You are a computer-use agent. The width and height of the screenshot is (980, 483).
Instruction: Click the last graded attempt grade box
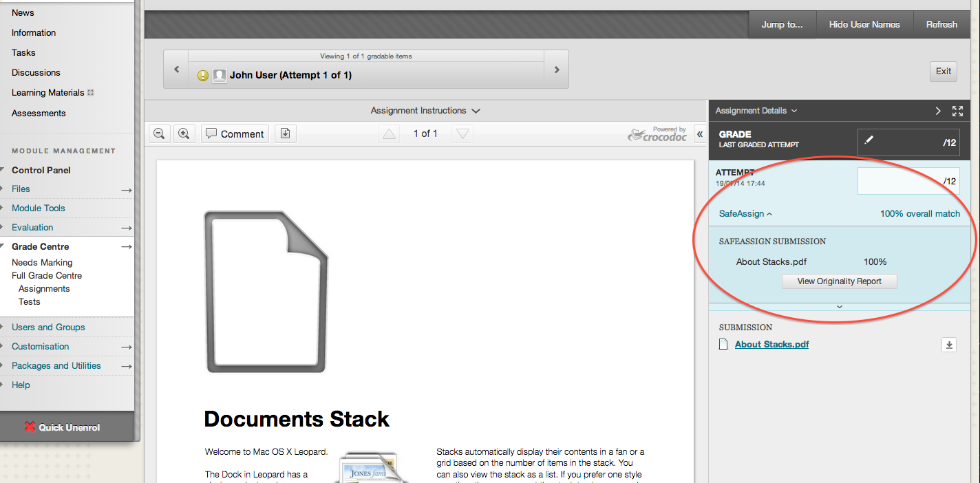pyautogui.click(x=908, y=142)
